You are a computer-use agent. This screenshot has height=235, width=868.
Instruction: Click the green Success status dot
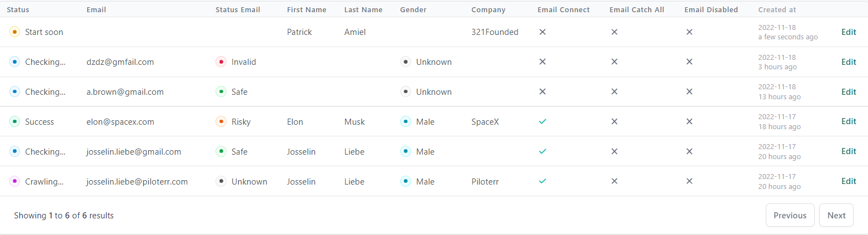tap(15, 122)
